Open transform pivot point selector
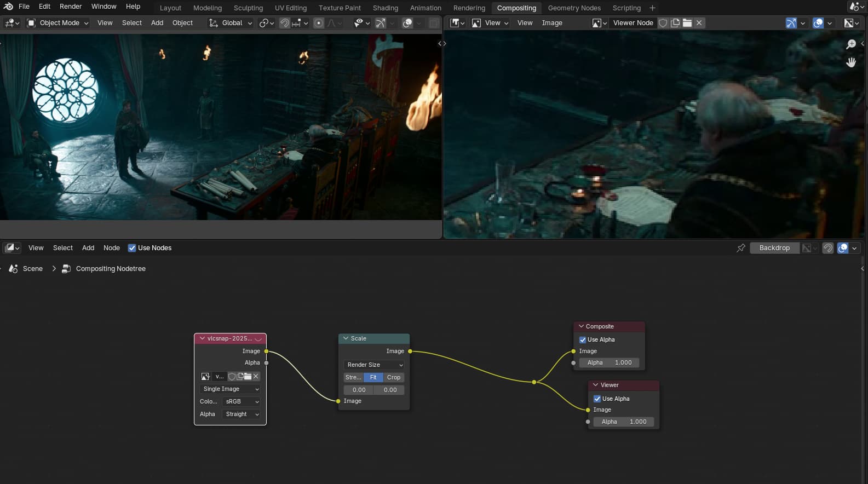868x484 pixels. click(267, 23)
